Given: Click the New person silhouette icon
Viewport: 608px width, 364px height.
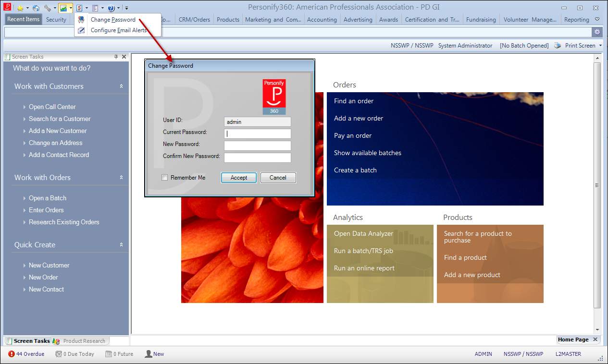Looking at the screenshot, I should (149, 354).
